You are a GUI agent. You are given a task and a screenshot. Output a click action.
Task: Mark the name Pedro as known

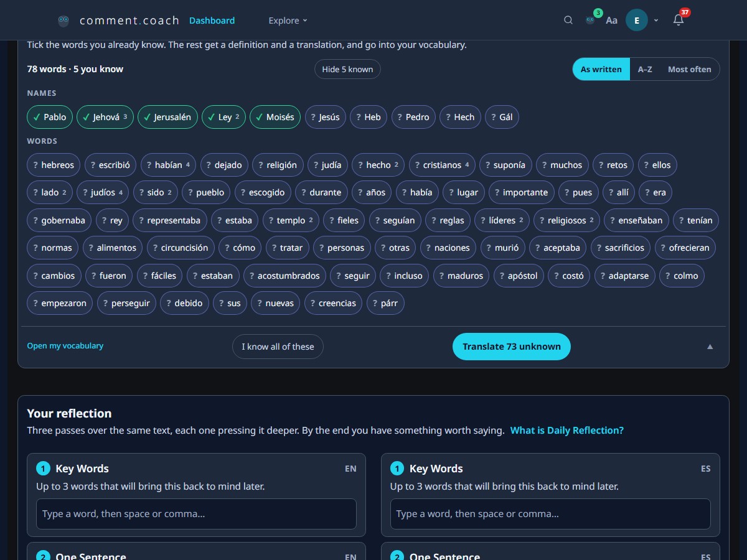413,117
